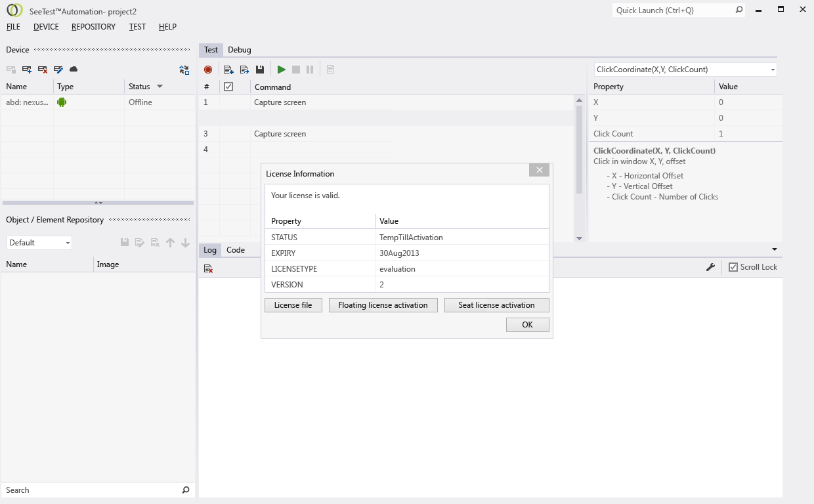The height and width of the screenshot is (504, 814).
Task: Click the greyed-out open device icon
Action: pyautogui.click(x=11, y=70)
